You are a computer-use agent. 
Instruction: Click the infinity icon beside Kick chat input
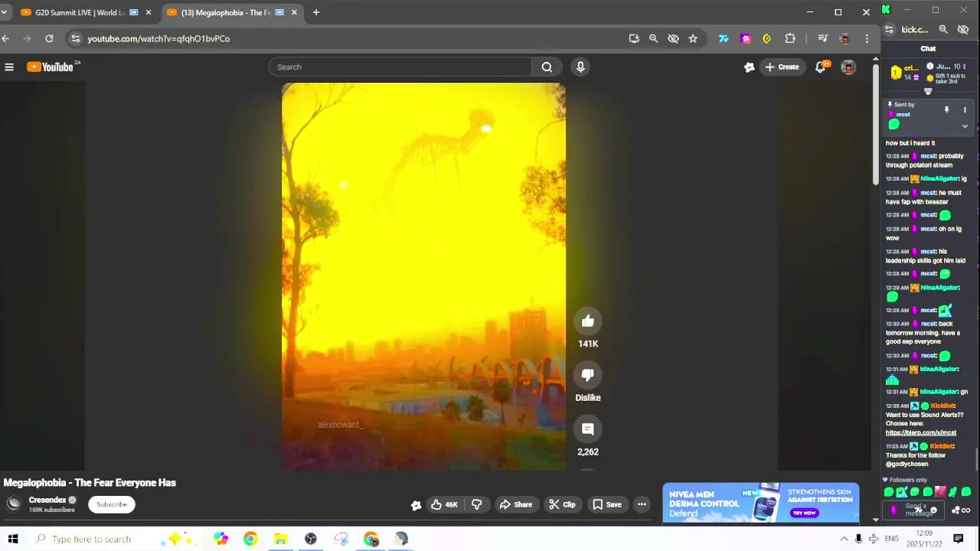(x=966, y=510)
